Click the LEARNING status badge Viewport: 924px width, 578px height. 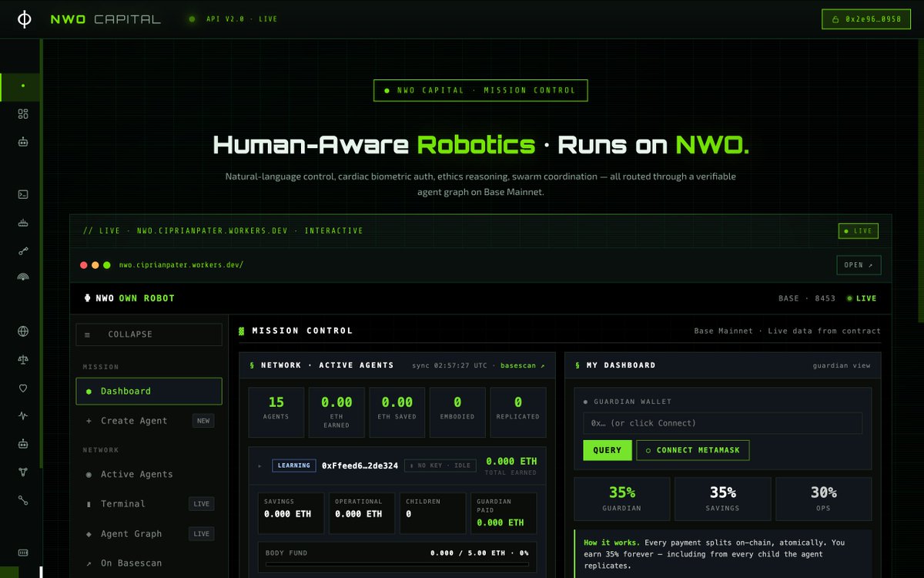(294, 465)
